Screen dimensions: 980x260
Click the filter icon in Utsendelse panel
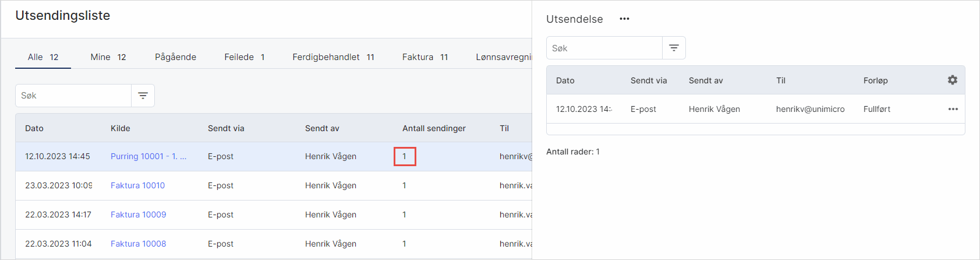[x=674, y=48]
